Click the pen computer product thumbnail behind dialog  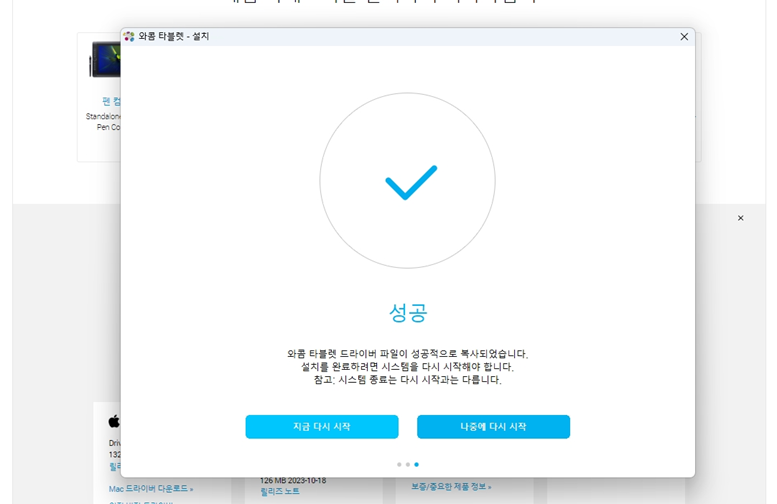pyautogui.click(x=105, y=59)
